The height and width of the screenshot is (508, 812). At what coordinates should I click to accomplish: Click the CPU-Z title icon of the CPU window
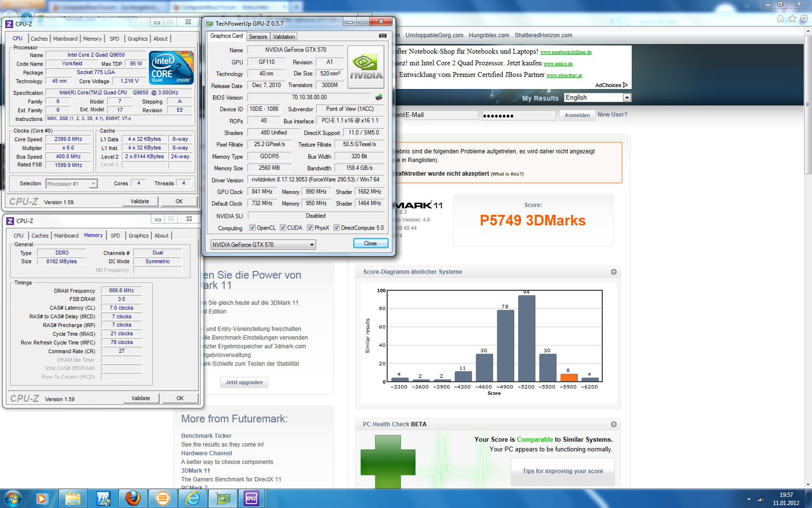[x=9, y=24]
